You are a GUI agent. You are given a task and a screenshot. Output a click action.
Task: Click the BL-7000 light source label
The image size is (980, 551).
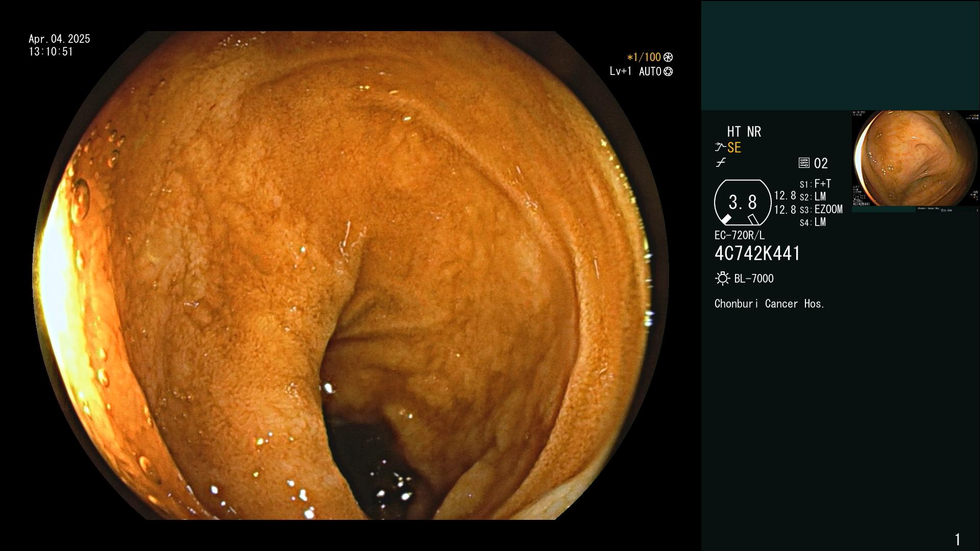tap(754, 279)
